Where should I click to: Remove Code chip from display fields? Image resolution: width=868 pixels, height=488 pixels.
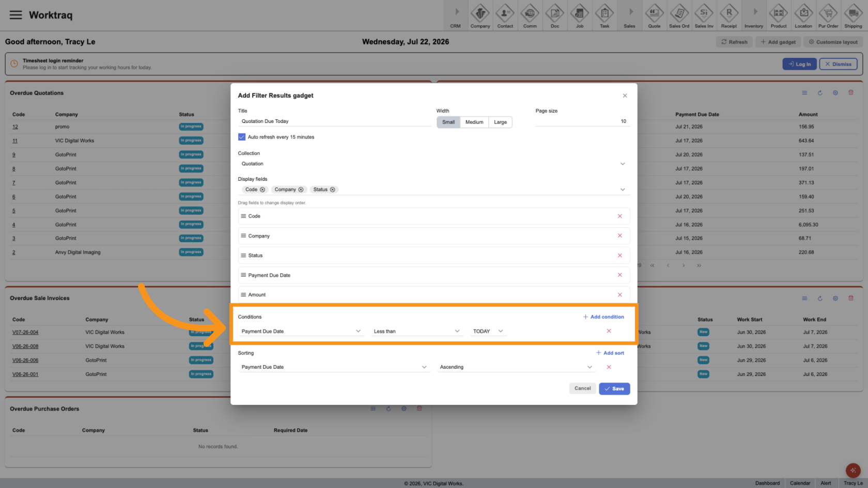pos(262,190)
